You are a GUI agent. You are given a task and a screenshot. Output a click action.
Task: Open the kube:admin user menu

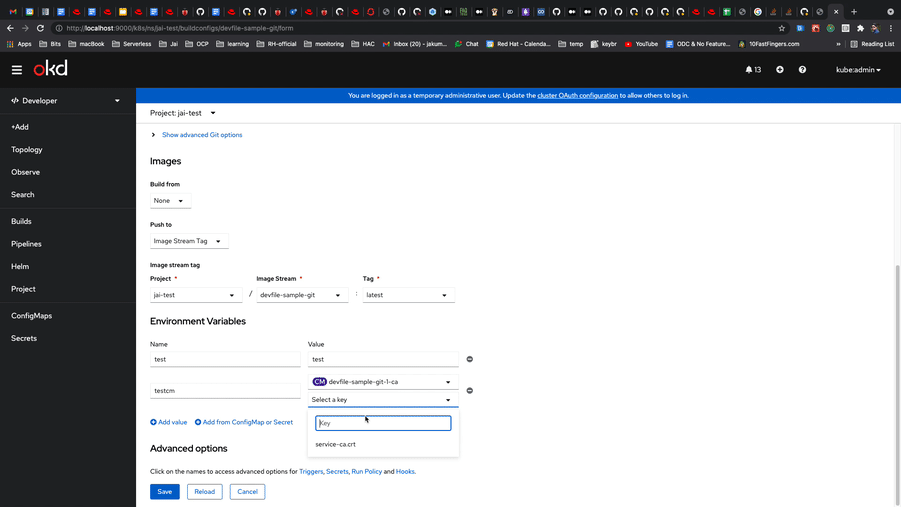pyautogui.click(x=858, y=70)
